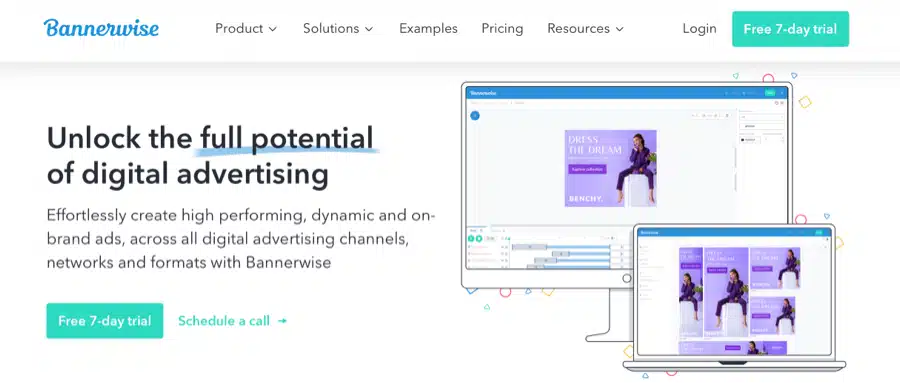The height and width of the screenshot is (383, 900).
Task: Click the Login link
Action: click(699, 29)
